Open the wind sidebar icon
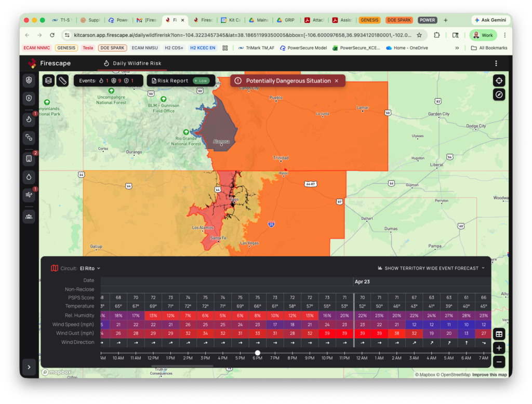 click(x=29, y=195)
